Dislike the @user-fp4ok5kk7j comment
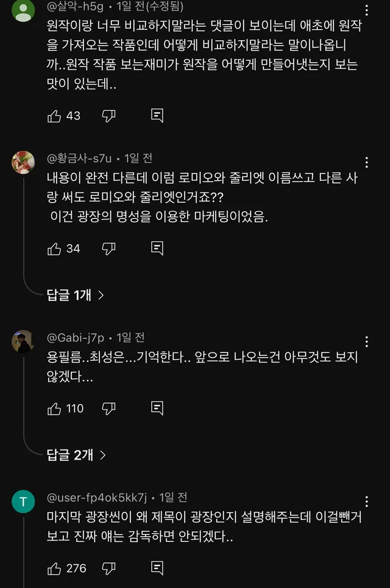The width and height of the screenshot is (390, 588). [x=108, y=569]
